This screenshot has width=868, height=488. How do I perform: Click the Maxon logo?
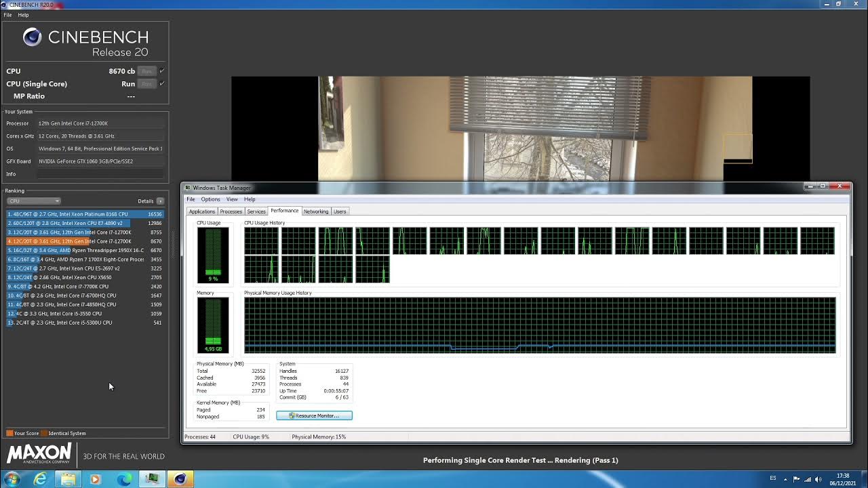tap(39, 453)
